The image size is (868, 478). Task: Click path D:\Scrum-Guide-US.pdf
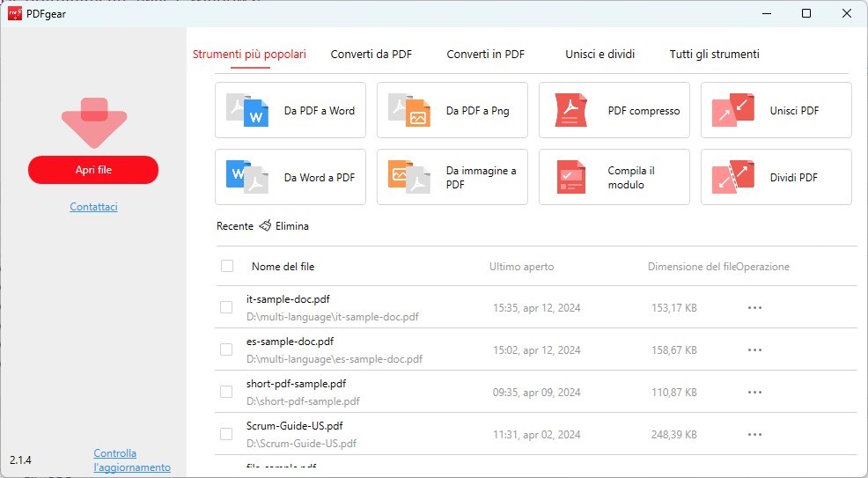click(x=302, y=444)
